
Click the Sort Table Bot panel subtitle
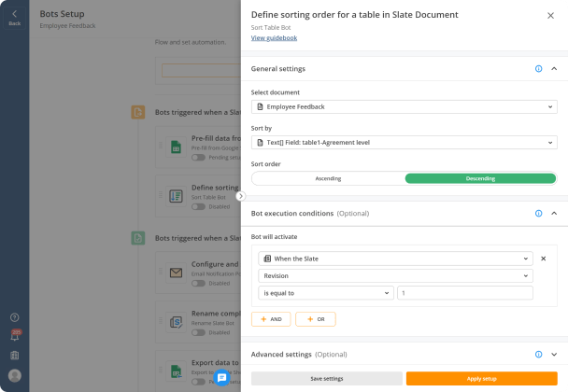tap(271, 27)
